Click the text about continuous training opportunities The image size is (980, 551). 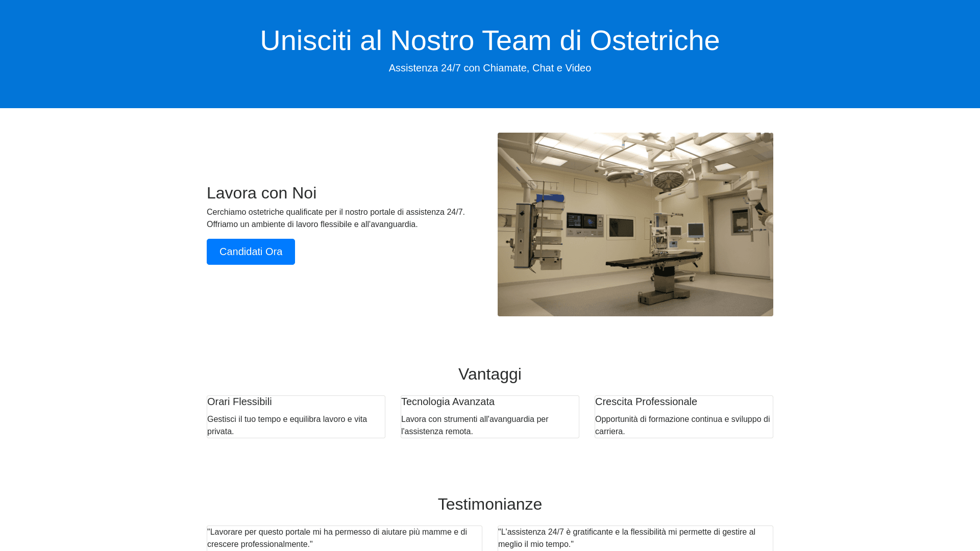(682, 425)
